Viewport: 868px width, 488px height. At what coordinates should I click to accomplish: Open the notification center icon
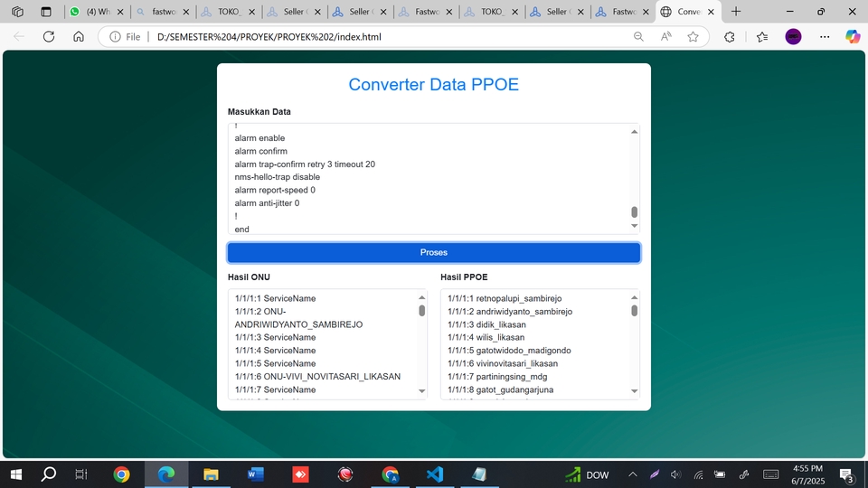pyautogui.click(x=846, y=474)
